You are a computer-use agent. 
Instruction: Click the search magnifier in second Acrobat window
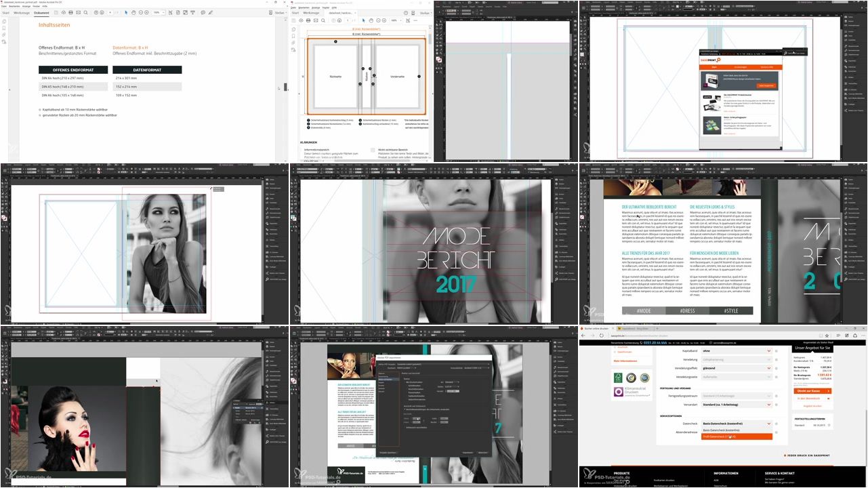pos(323,20)
